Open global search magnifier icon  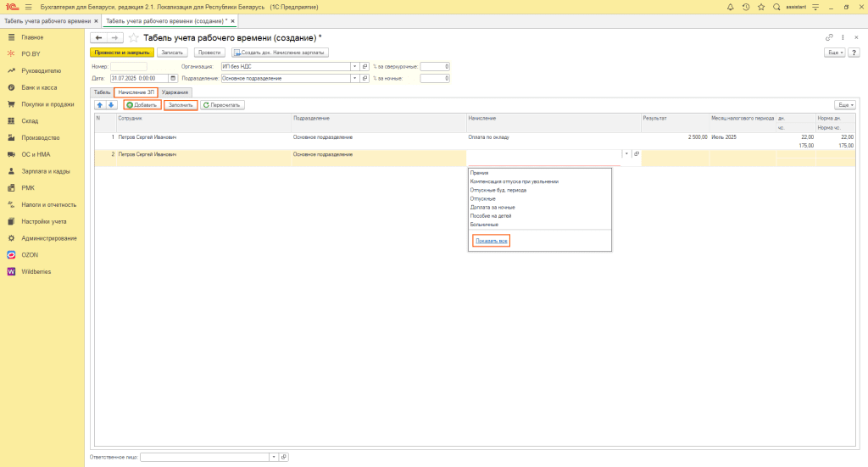coord(776,7)
